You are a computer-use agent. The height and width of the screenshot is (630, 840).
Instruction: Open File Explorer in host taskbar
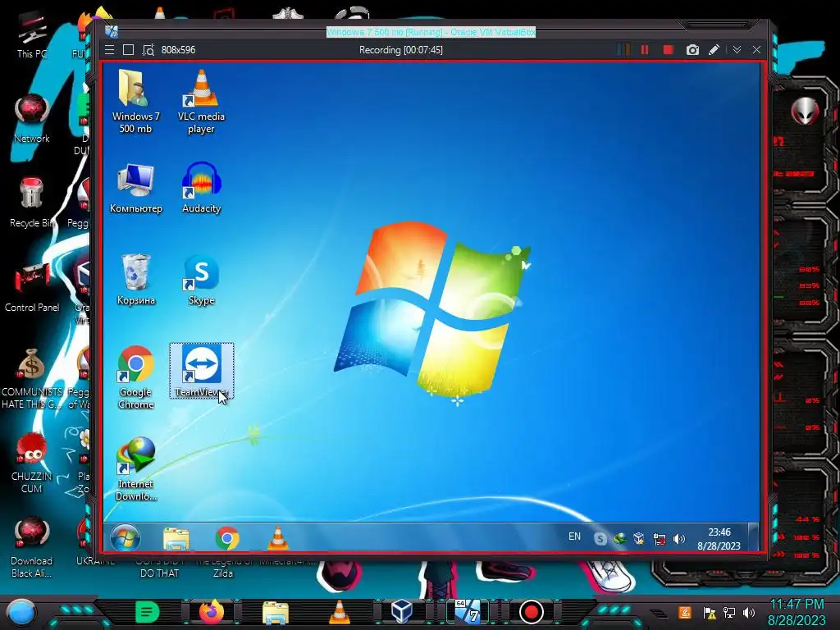click(x=276, y=612)
